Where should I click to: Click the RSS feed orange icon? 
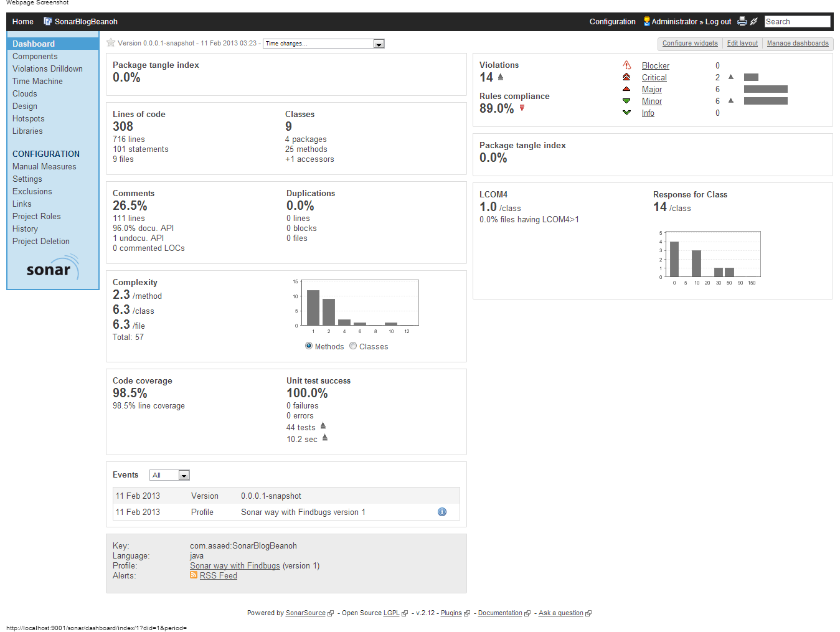coord(194,575)
